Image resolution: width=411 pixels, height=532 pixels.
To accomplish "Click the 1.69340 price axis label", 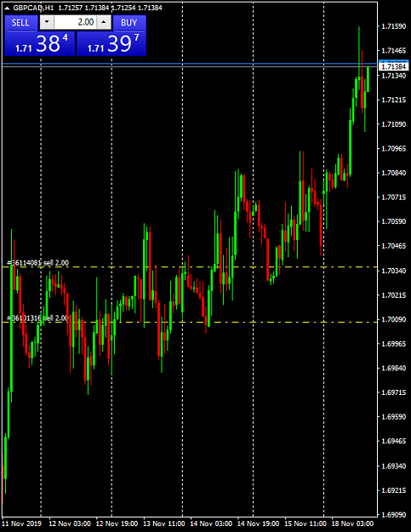I will [394, 466].
